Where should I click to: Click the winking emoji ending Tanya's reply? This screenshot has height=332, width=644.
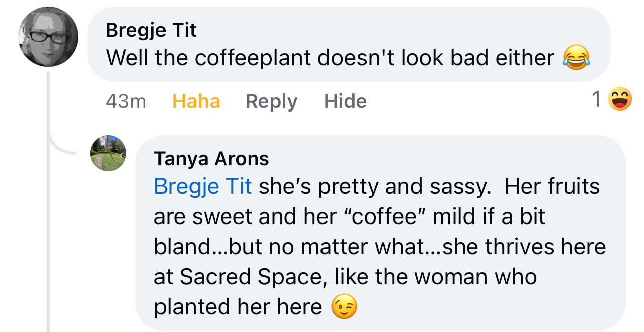344,306
